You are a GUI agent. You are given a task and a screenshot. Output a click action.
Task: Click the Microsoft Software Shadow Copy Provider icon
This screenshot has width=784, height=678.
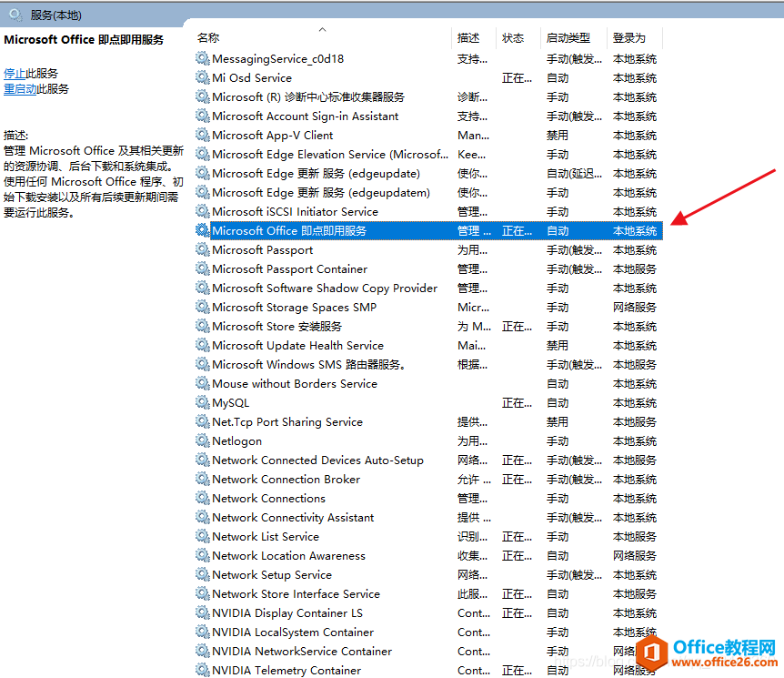[x=203, y=288]
